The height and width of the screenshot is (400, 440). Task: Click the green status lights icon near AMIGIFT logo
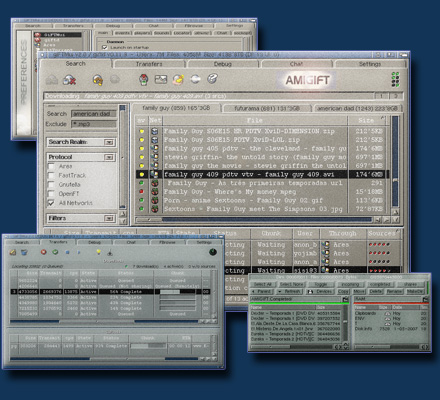(x=395, y=80)
